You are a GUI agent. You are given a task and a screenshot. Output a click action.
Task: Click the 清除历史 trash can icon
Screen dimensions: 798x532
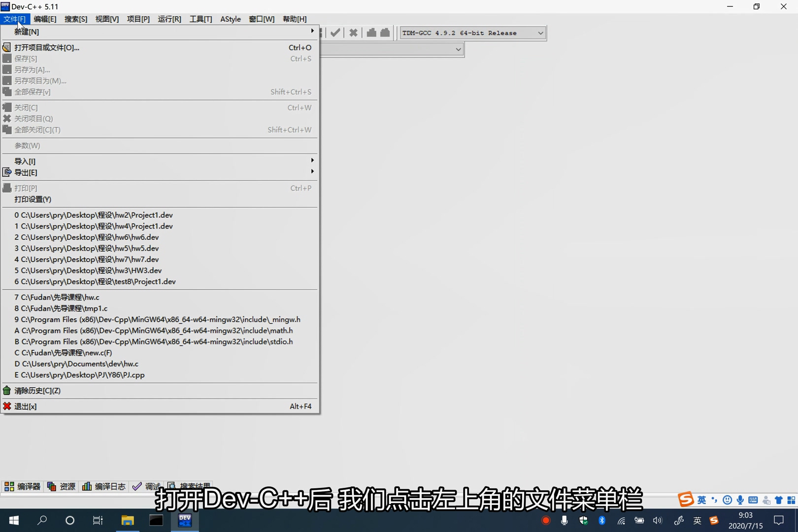[7, 391]
